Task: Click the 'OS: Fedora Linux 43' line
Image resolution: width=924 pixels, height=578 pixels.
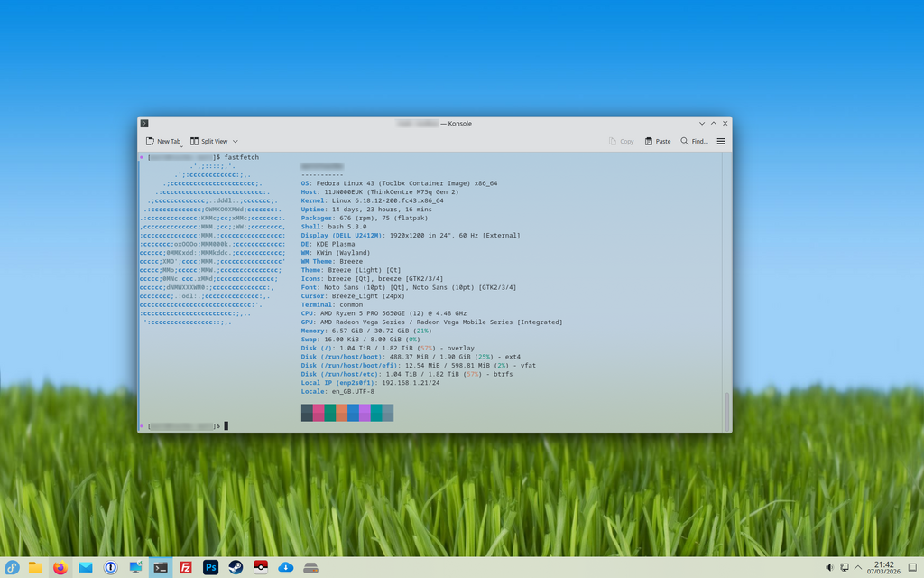Action: (399, 183)
